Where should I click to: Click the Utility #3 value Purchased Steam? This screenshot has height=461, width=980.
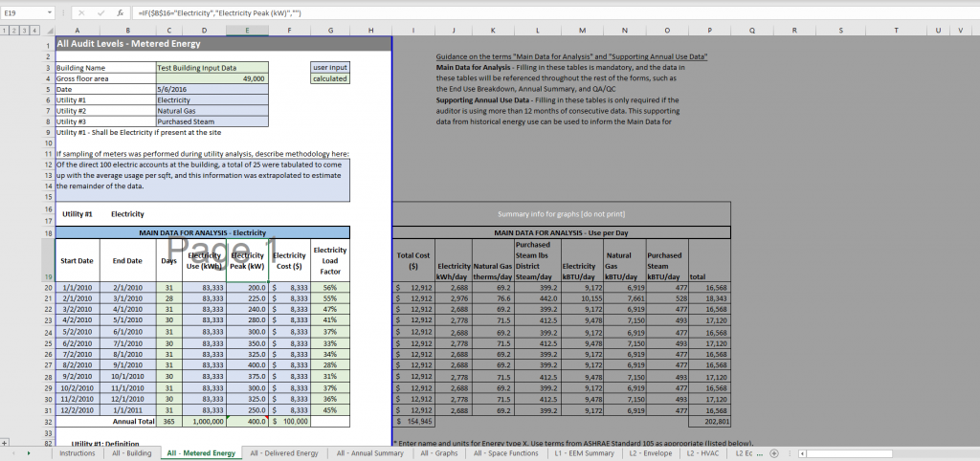[212, 121]
